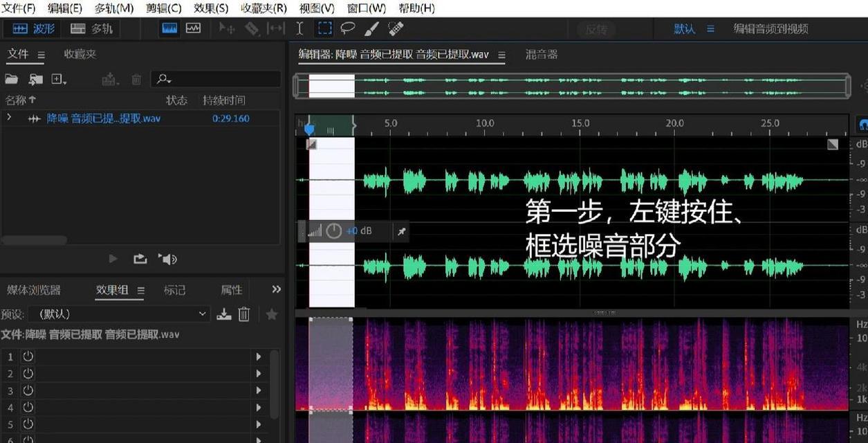The width and height of the screenshot is (868, 443).
Task: Toggle power for effect slot 2
Action: 28,374
